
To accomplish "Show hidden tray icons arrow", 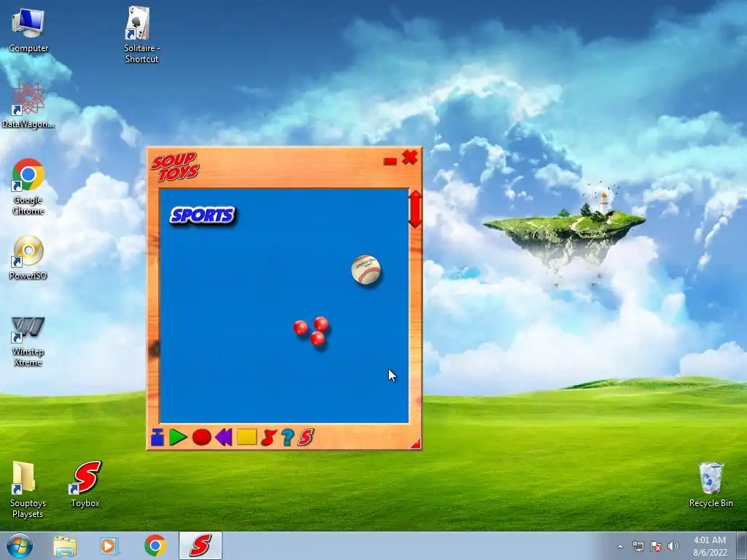I will point(620,546).
